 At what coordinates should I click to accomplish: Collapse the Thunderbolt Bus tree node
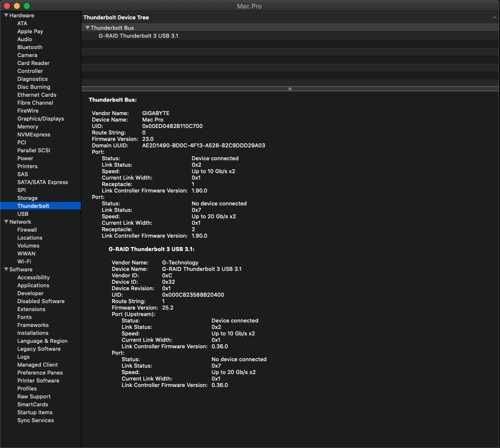pos(87,28)
